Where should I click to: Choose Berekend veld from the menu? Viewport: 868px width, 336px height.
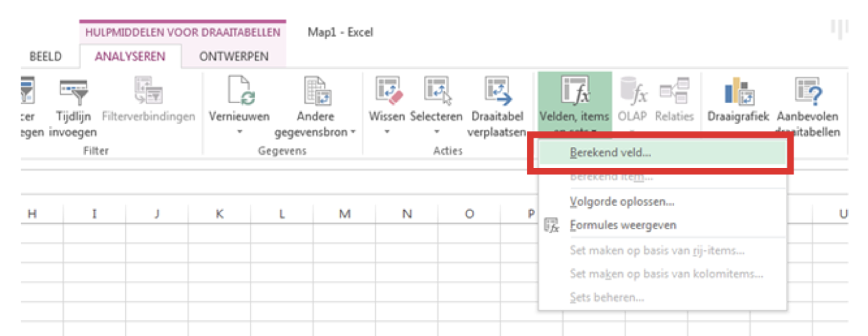610,152
